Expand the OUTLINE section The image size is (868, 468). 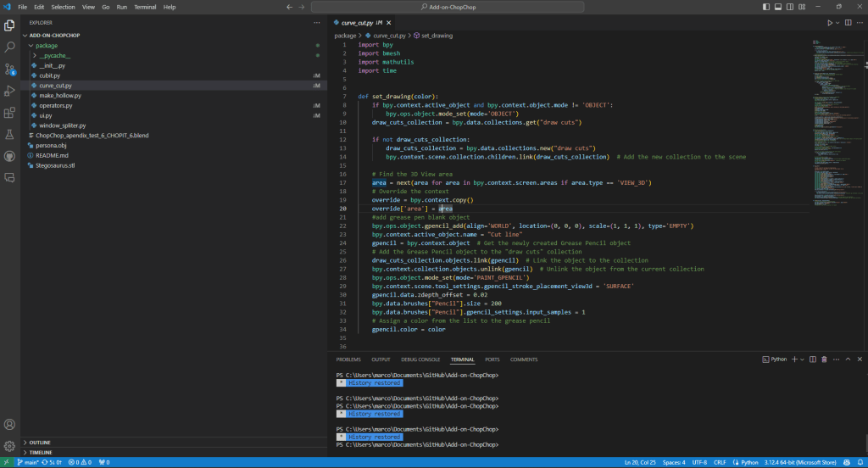pyautogui.click(x=40, y=443)
